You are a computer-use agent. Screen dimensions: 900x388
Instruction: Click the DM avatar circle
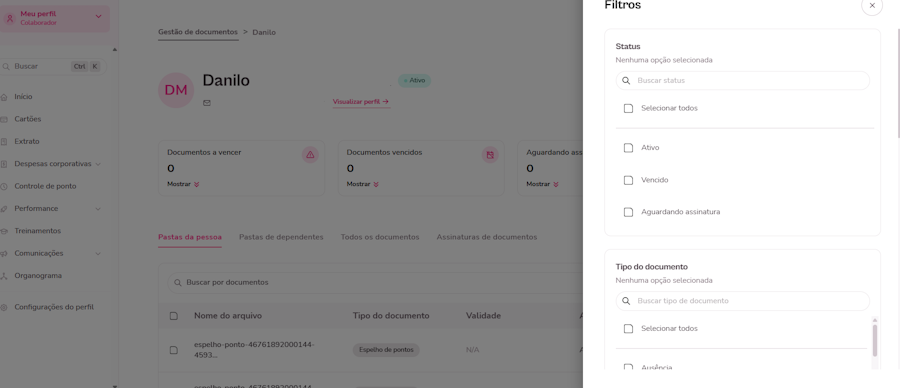tap(176, 90)
